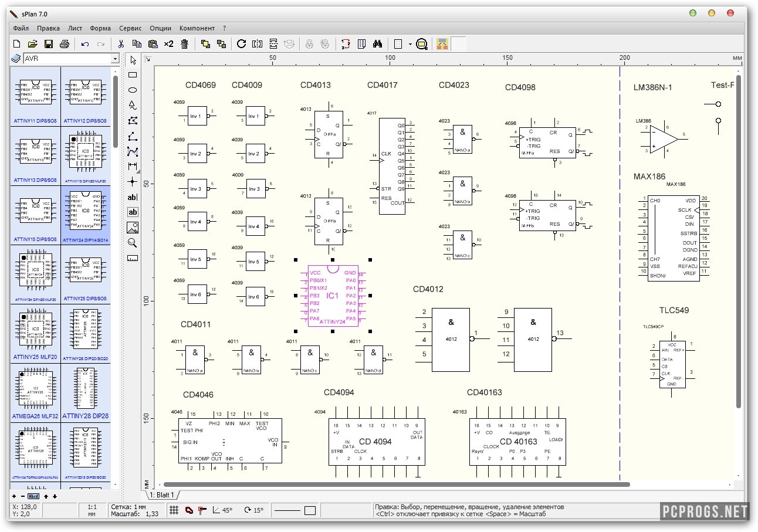This screenshot has width=758, height=532.
Task: Select the image insert tool
Action: (x=133, y=228)
